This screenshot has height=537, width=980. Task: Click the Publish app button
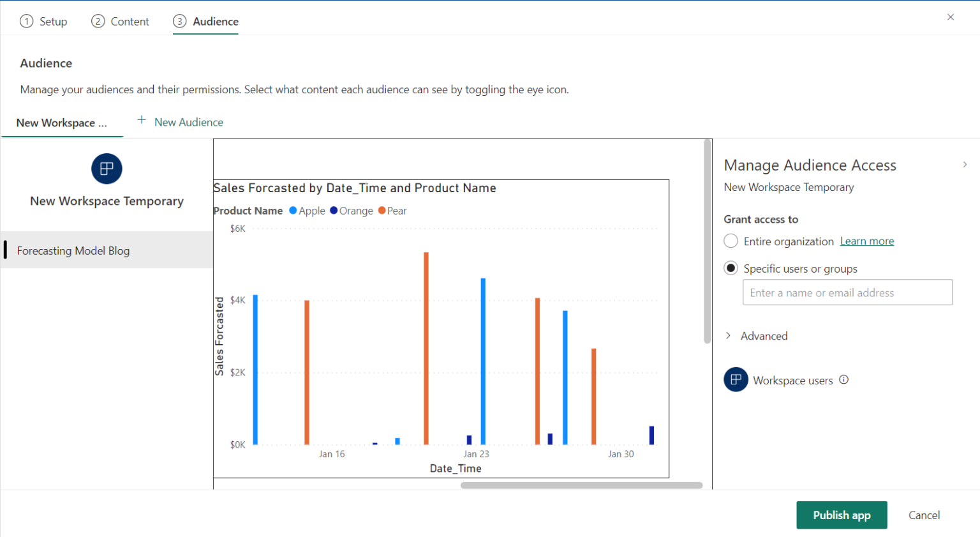point(842,515)
